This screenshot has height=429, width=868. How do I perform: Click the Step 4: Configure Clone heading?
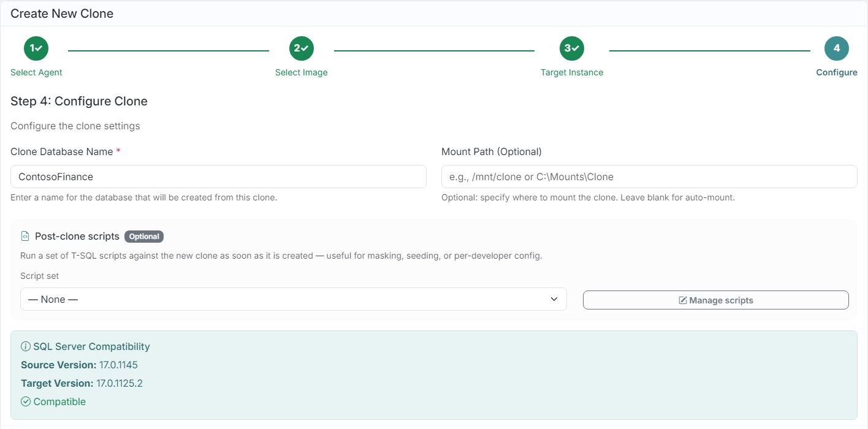[79, 101]
